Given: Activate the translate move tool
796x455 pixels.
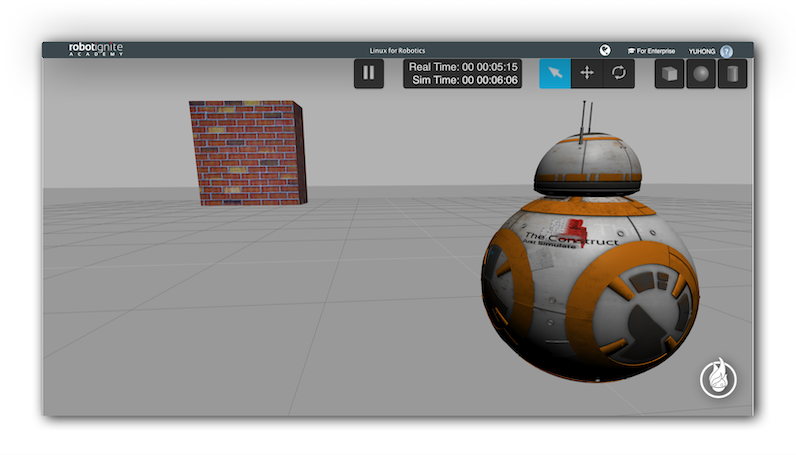Looking at the screenshot, I should click(587, 73).
